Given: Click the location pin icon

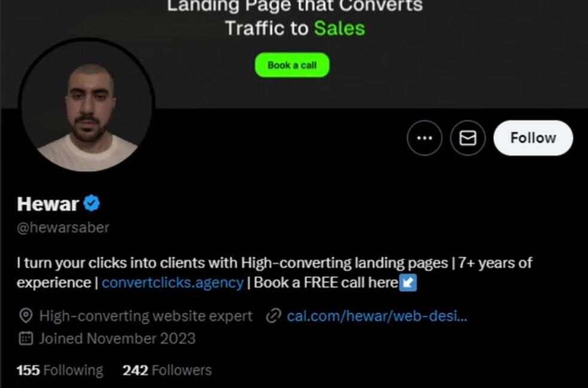Looking at the screenshot, I should [26, 316].
